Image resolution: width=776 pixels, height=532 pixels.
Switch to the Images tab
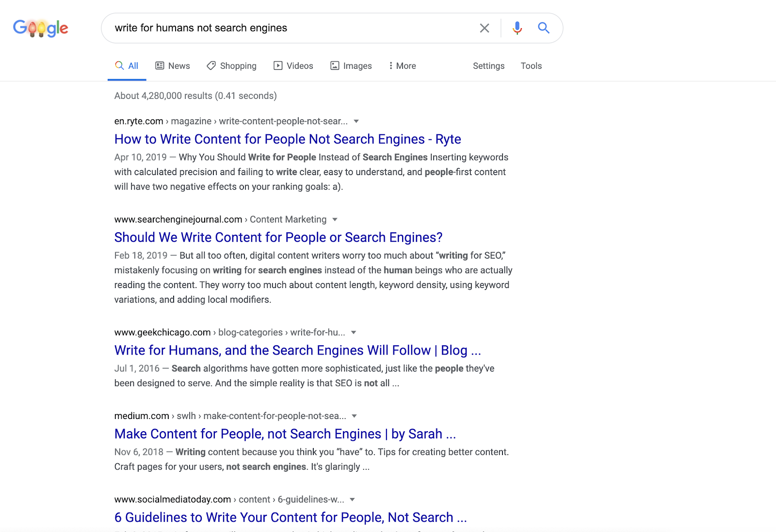coord(351,66)
